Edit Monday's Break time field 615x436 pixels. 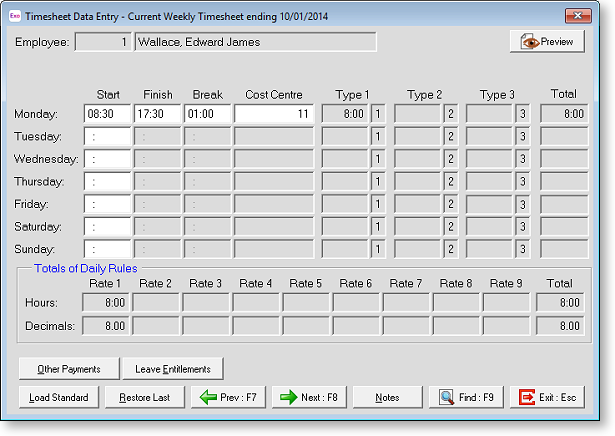[207, 114]
